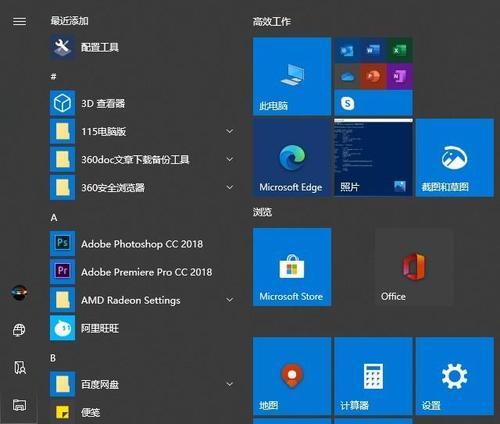Viewport: 500px width, 424px height.
Task: Click the 最近添加 heading
Action: click(69, 21)
